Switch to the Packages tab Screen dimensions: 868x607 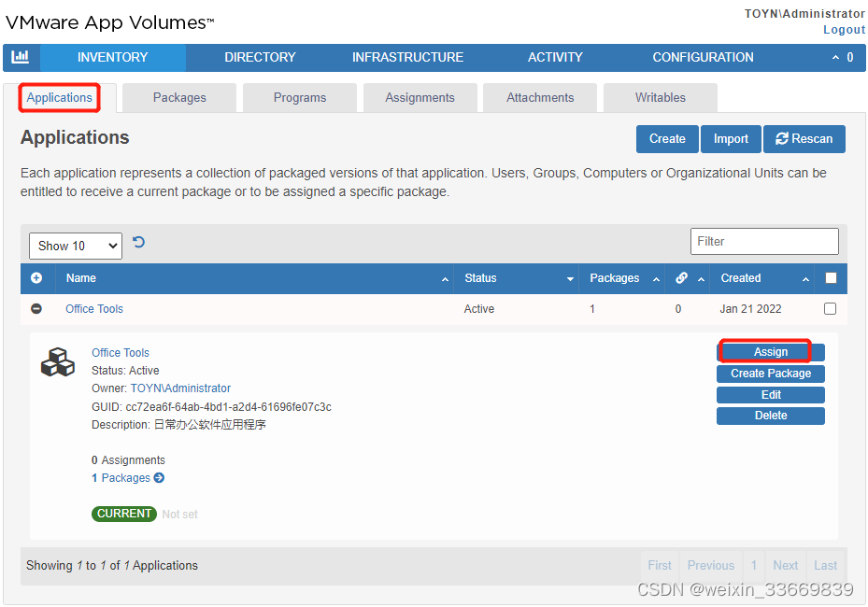(x=179, y=98)
